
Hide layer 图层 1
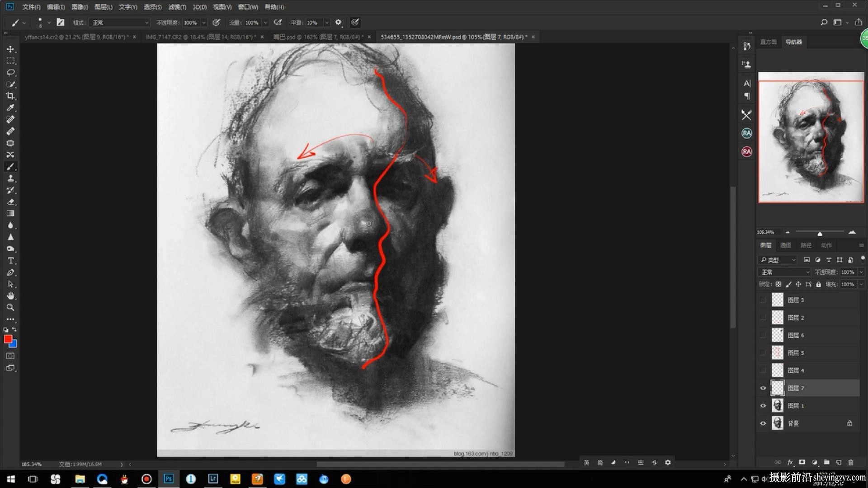tap(763, 406)
